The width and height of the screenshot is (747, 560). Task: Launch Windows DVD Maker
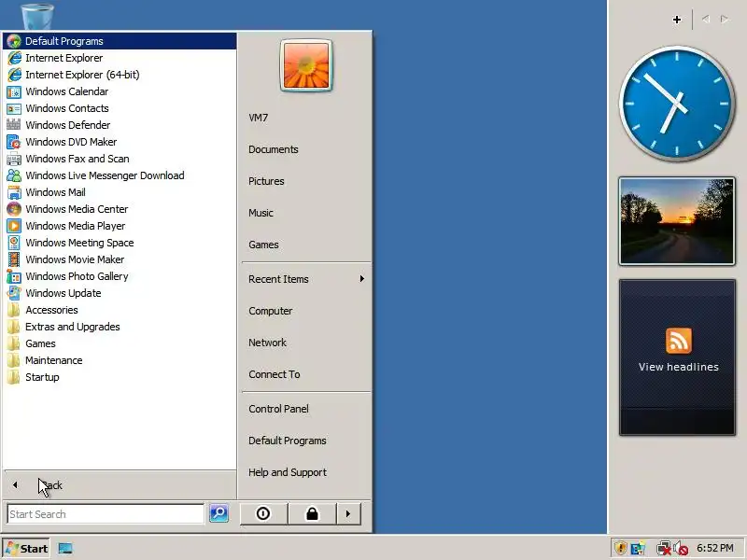(120, 142)
